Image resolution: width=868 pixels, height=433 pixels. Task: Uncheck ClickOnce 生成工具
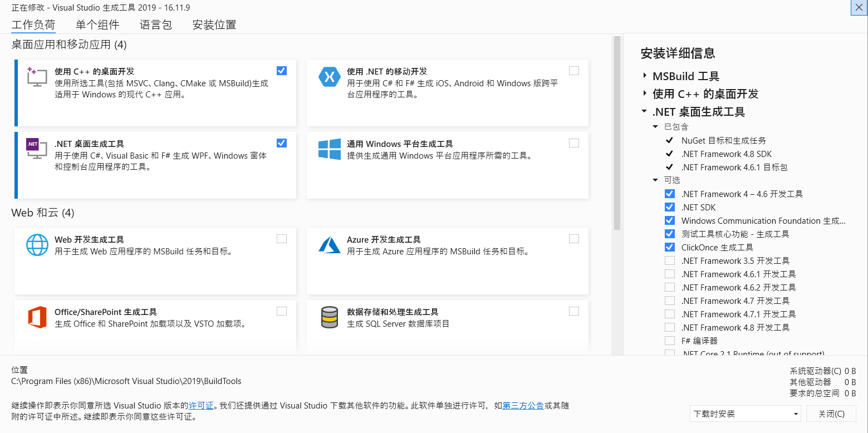(670, 247)
